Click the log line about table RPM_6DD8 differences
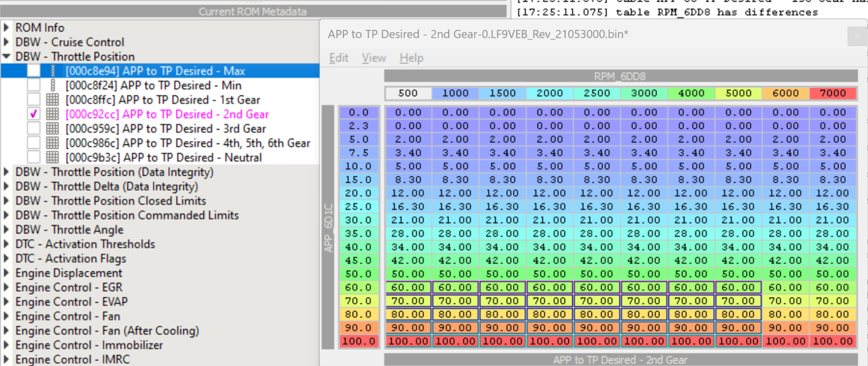This screenshot has width=868, height=366. 667,12
